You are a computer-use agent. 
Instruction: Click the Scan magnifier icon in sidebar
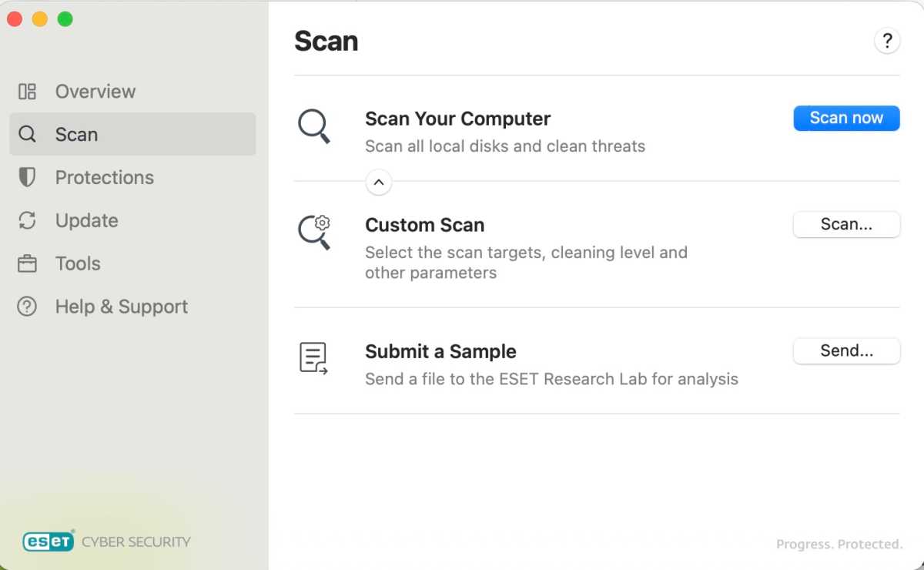[27, 135]
